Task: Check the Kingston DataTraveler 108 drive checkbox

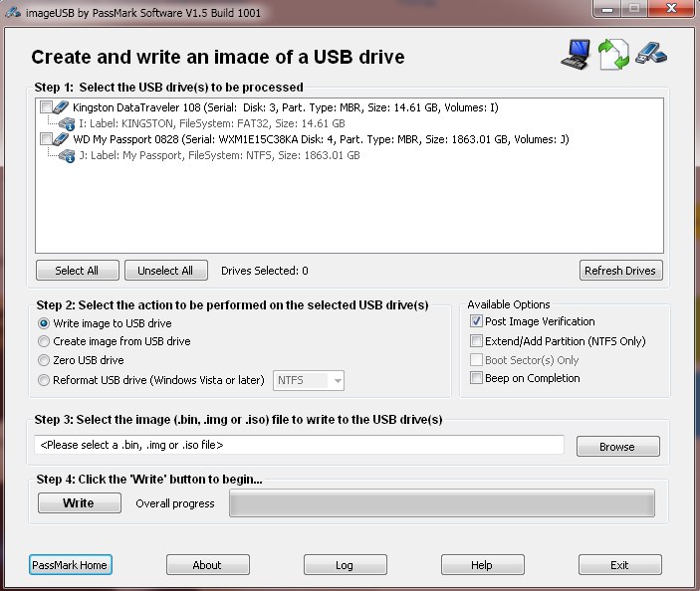Action: (x=46, y=107)
